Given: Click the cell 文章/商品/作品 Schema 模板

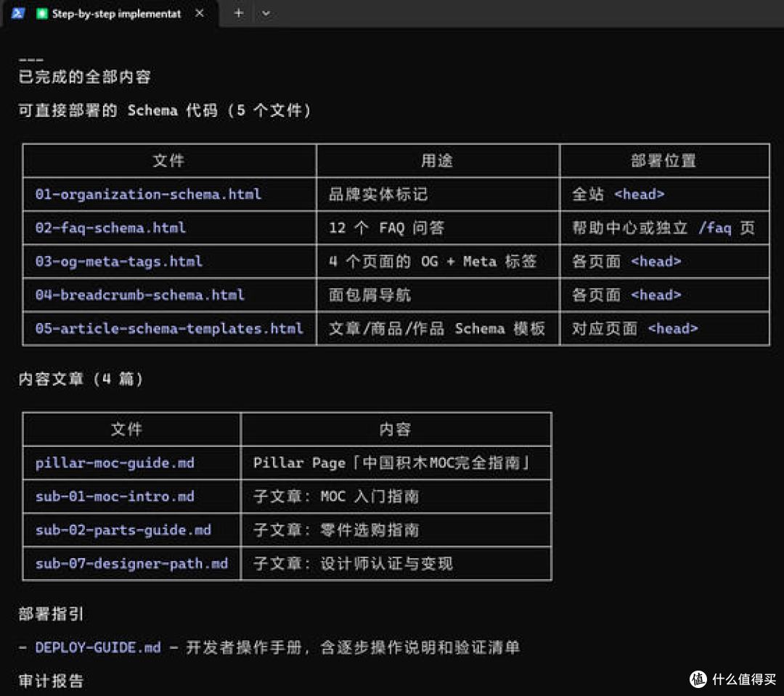Looking at the screenshot, I should tap(436, 329).
